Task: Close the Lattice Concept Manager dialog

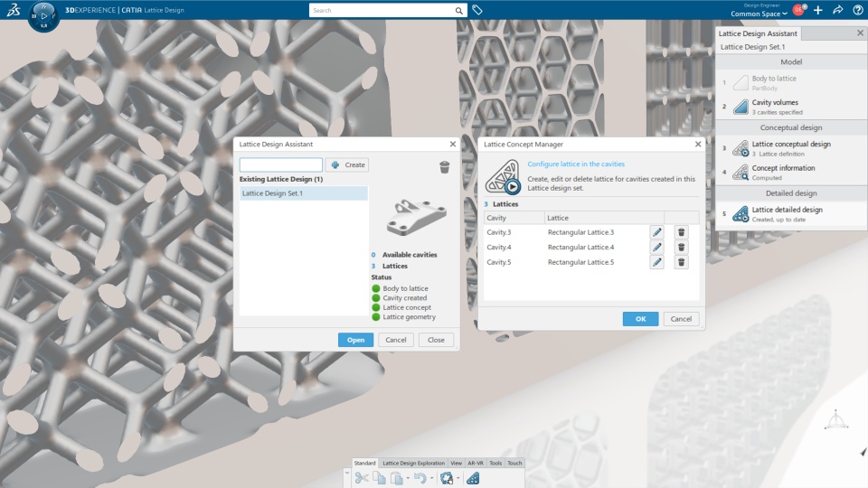Action: point(698,144)
